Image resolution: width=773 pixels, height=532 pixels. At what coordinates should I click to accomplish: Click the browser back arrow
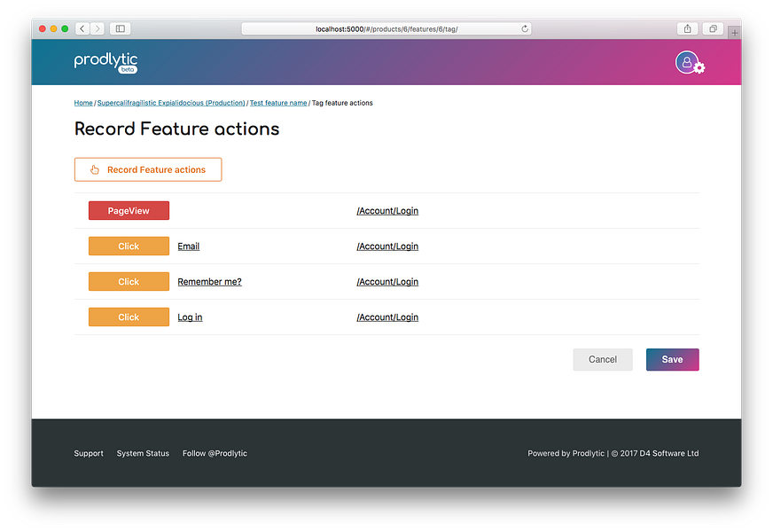pos(82,29)
